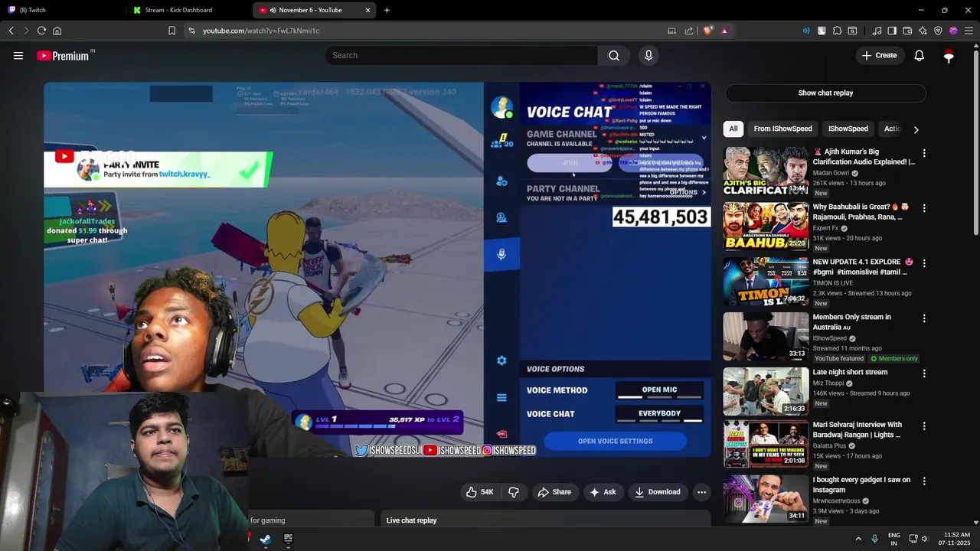Show next filter chips with arrow
Screen dimensions: 980x551
tap(916, 129)
